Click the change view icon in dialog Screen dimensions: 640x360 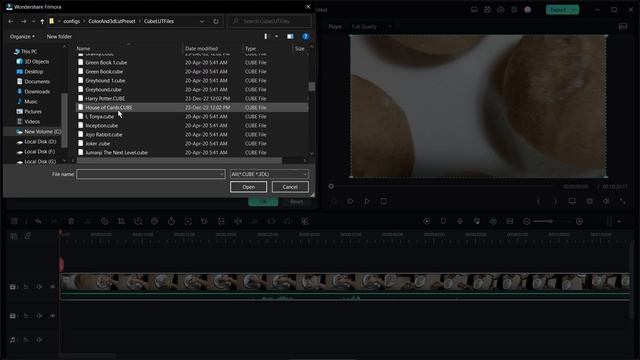(266, 36)
